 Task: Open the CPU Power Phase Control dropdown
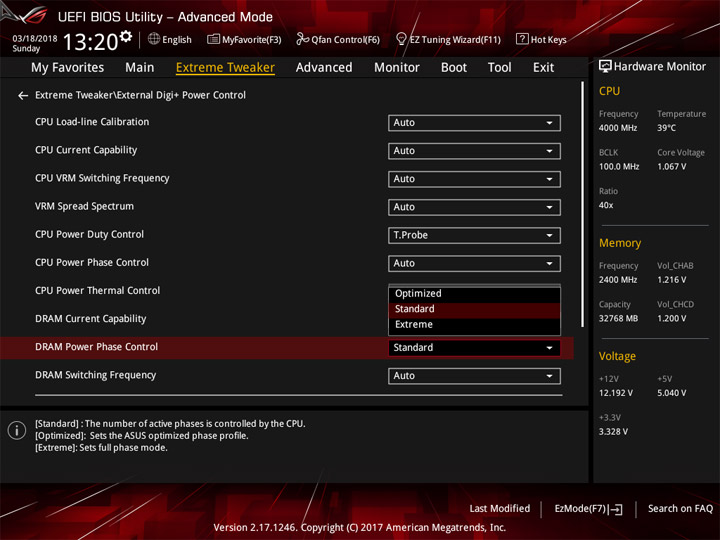click(x=474, y=264)
